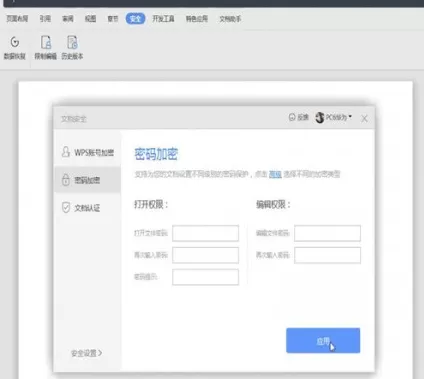Screen dimensions: 424x379
Task: Click the 文档安全 dialog title text
Action: click(74, 119)
